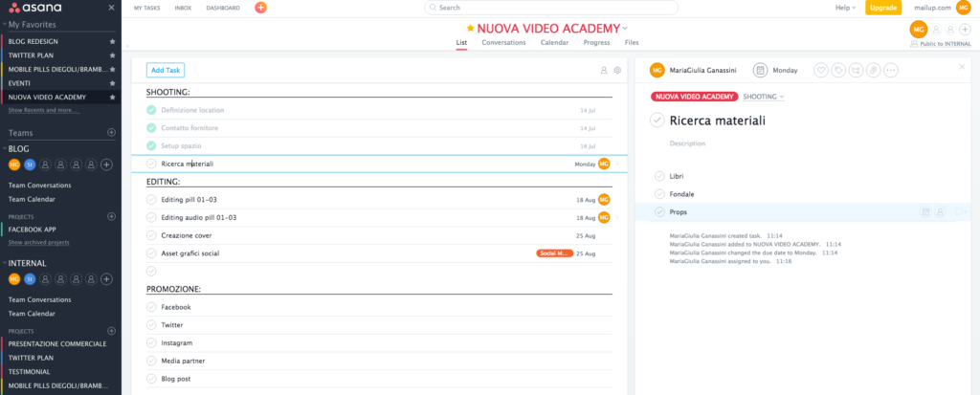
Task: Click the Show Recents and more link
Action: pyautogui.click(x=44, y=111)
